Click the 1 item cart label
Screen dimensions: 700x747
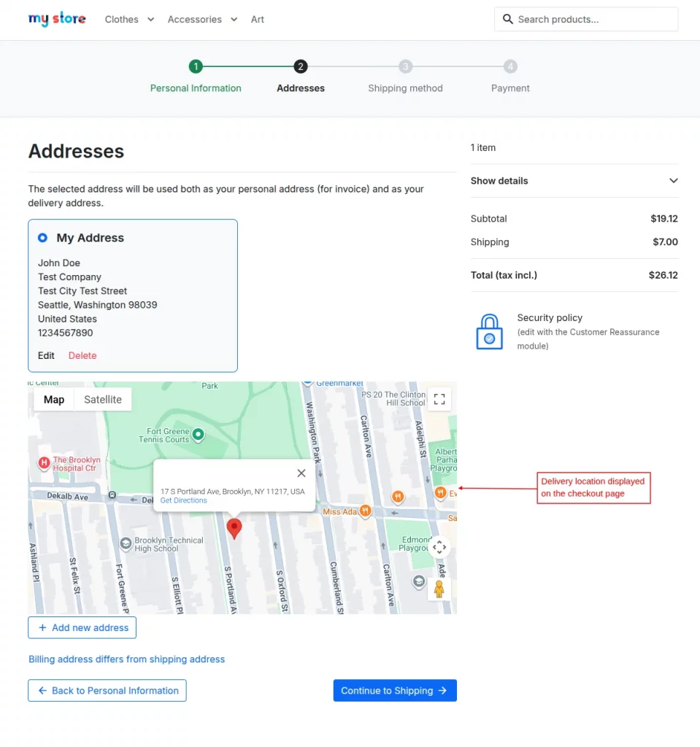[483, 147]
